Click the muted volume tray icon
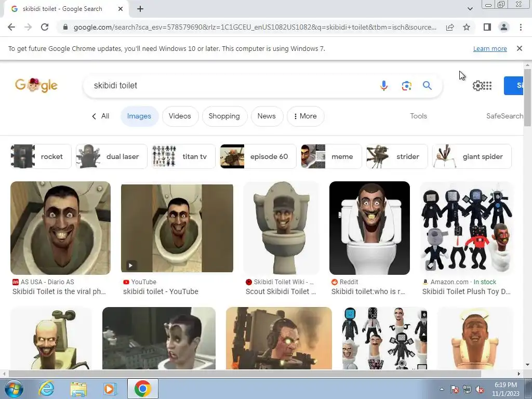 pos(480,389)
